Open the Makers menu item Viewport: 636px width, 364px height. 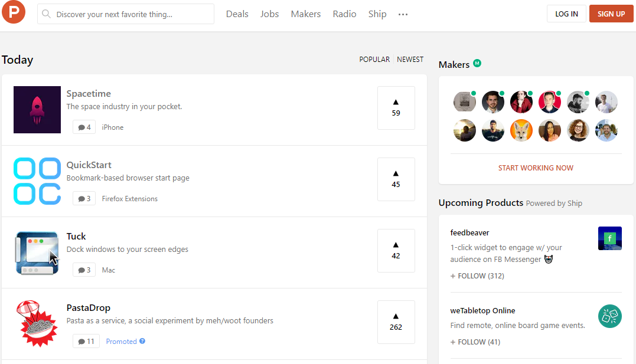[x=306, y=14]
